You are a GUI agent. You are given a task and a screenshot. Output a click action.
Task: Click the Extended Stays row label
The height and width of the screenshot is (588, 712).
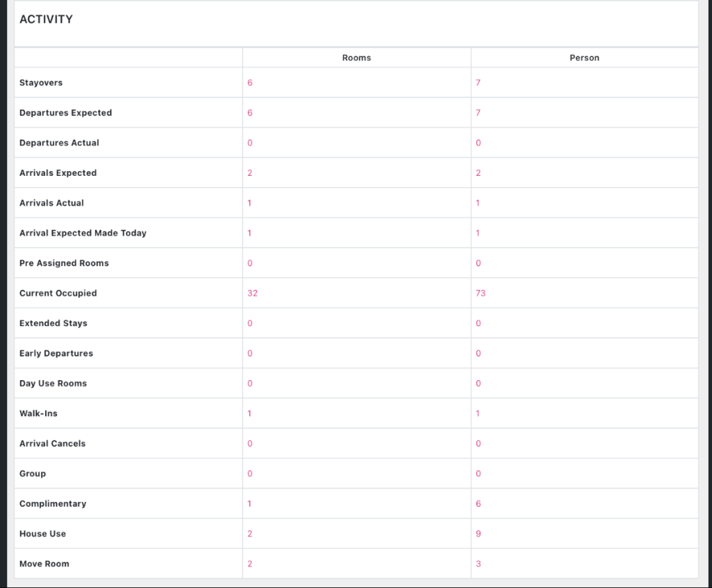[x=54, y=323]
